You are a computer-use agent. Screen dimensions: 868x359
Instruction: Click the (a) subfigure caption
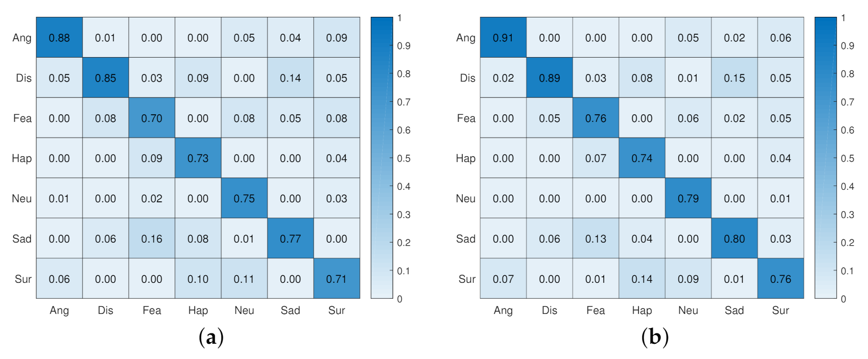211,337
